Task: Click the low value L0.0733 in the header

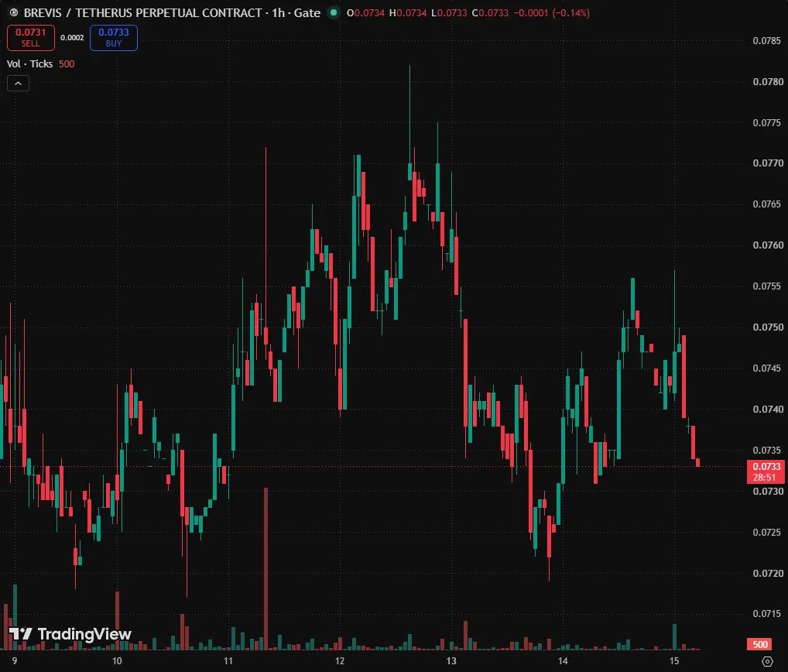Action: coord(449,12)
